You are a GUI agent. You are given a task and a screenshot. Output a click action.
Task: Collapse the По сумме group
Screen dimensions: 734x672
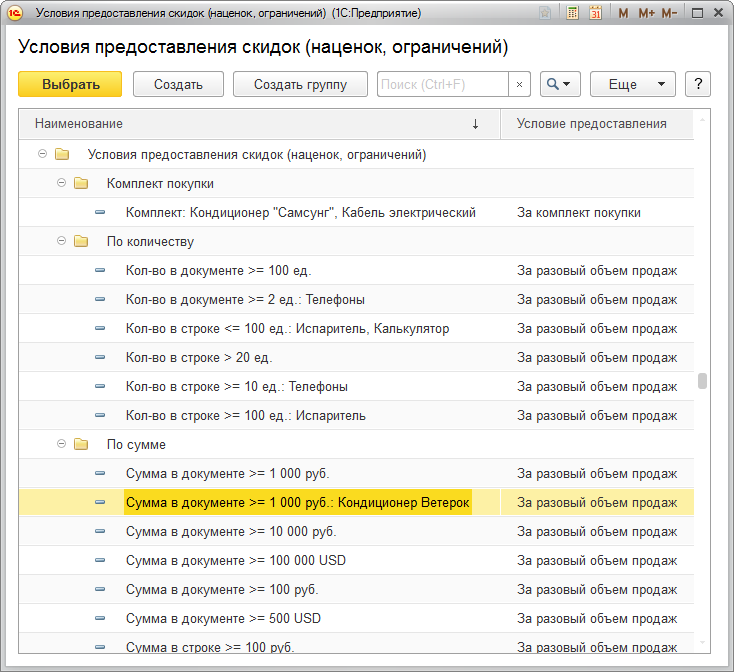coord(62,444)
